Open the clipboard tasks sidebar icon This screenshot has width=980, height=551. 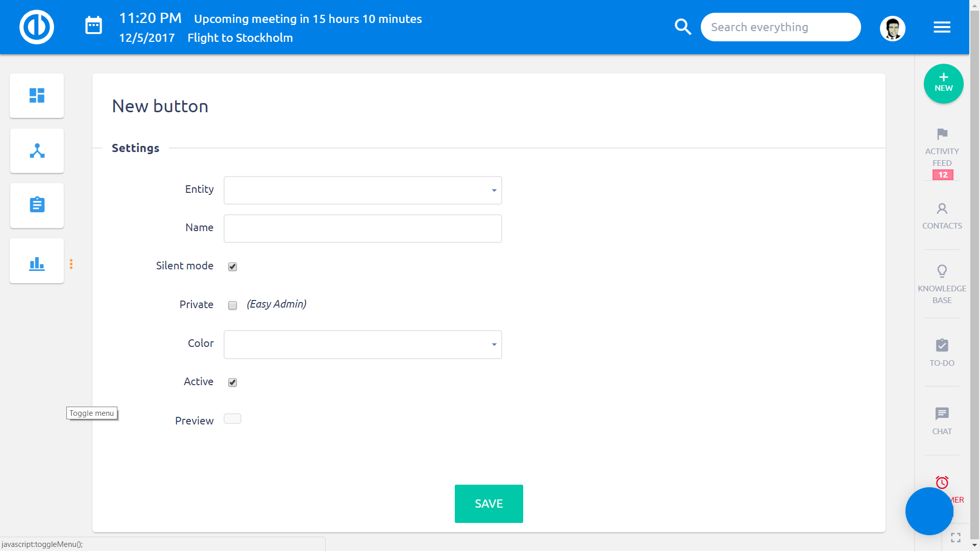(x=37, y=205)
